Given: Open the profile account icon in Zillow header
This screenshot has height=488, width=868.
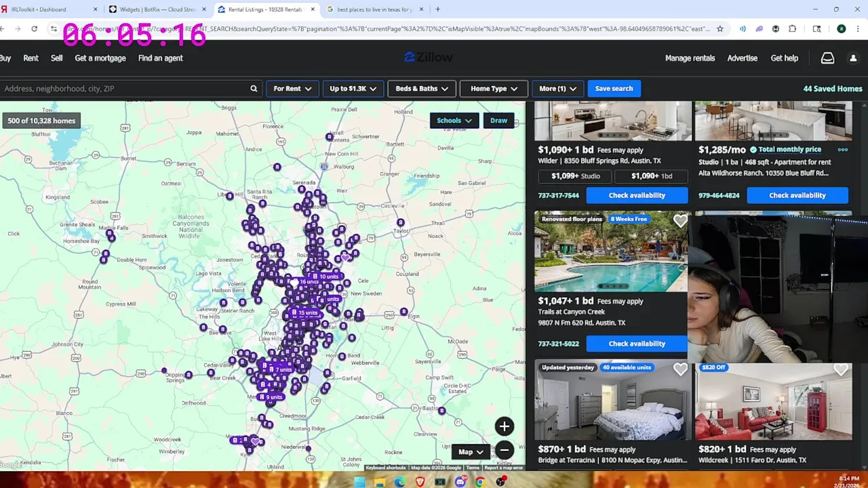Looking at the screenshot, I should [x=853, y=58].
